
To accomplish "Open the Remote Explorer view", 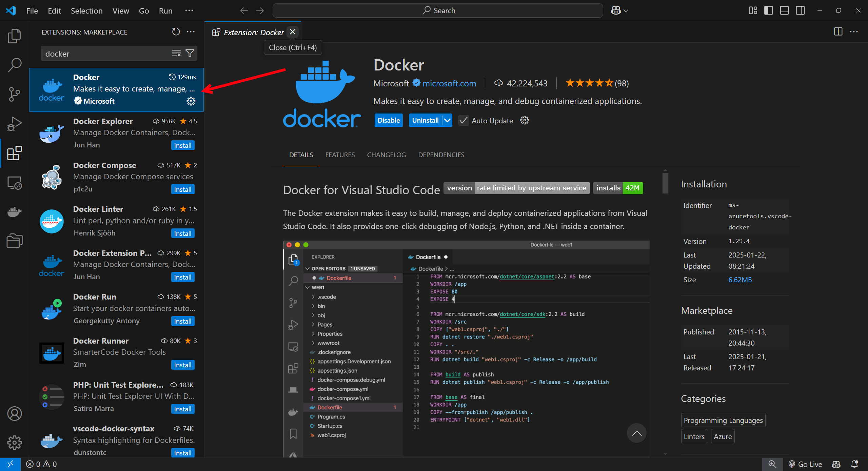I will pyautogui.click(x=14, y=183).
